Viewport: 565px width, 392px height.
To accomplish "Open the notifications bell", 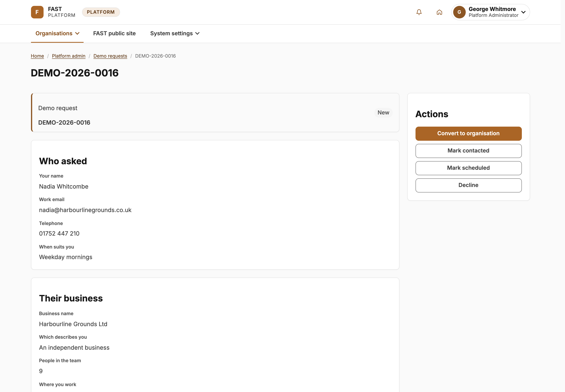I will point(419,12).
